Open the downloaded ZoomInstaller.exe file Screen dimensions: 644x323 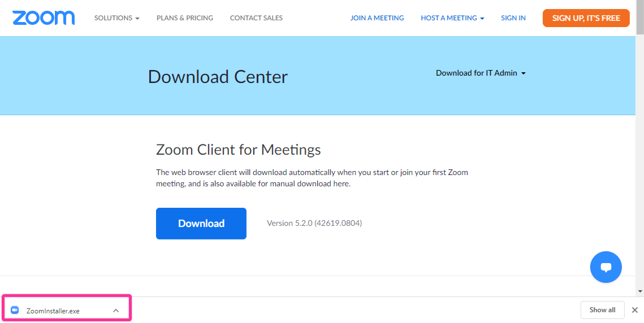[x=53, y=311]
